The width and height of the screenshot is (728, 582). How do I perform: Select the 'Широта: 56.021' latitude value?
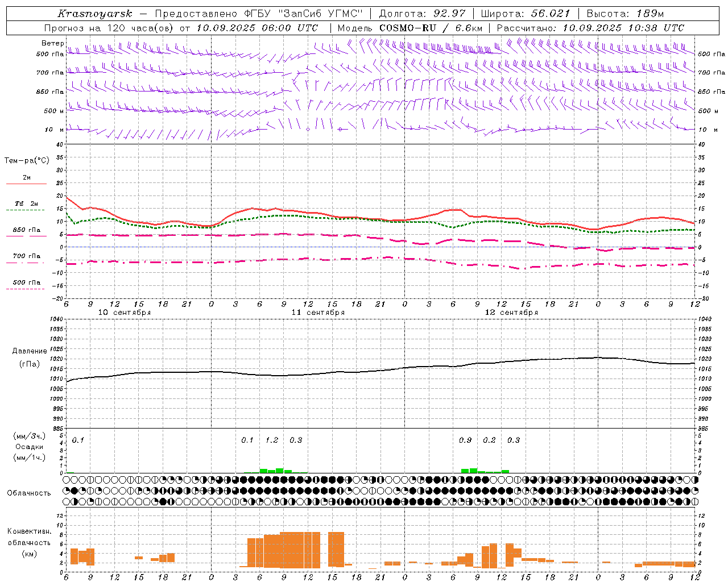pyautogui.click(x=525, y=14)
